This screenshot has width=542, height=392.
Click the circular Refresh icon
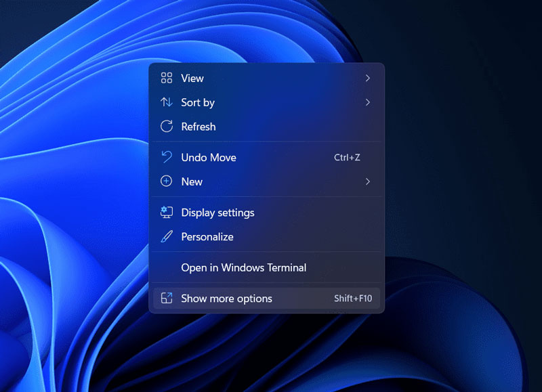point(166,127)
